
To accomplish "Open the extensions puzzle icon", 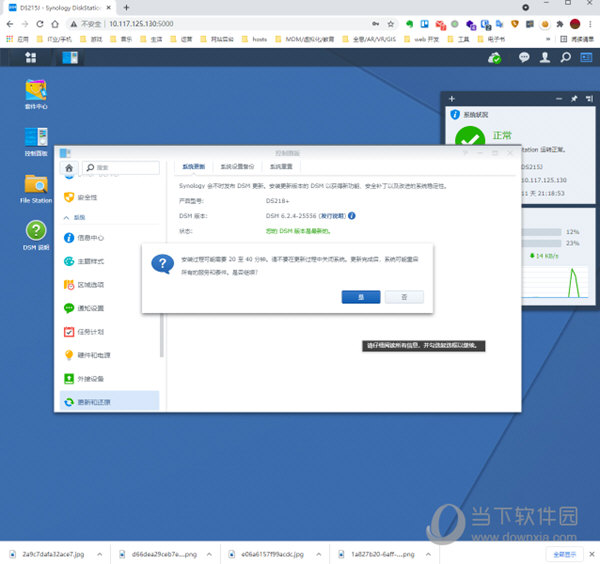I will [559, 24].
